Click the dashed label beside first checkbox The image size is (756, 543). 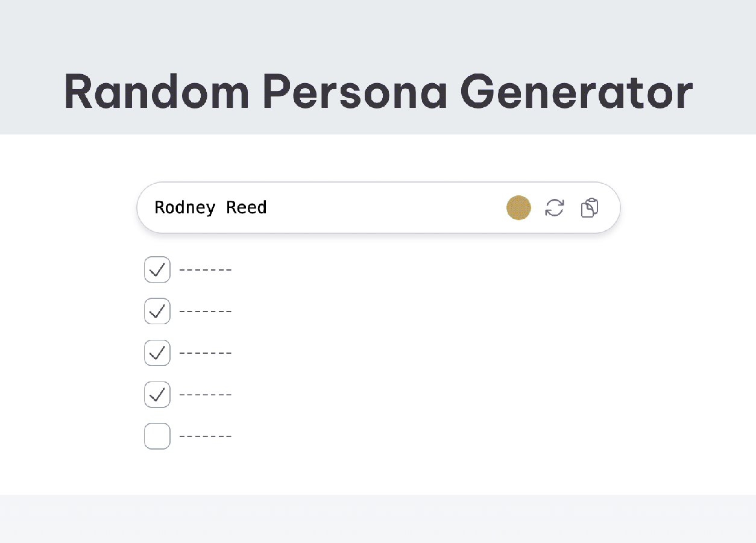(x=206, y=270)
